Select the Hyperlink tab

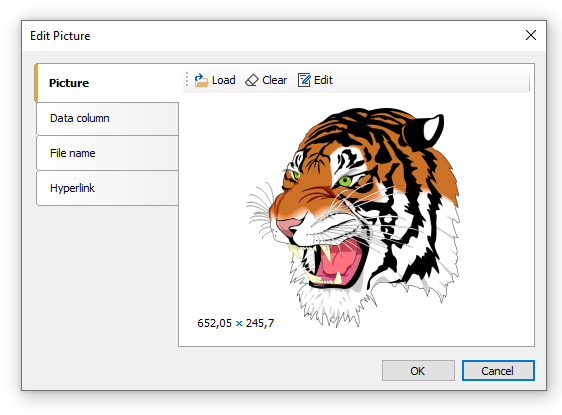click(x=107, y=188)
